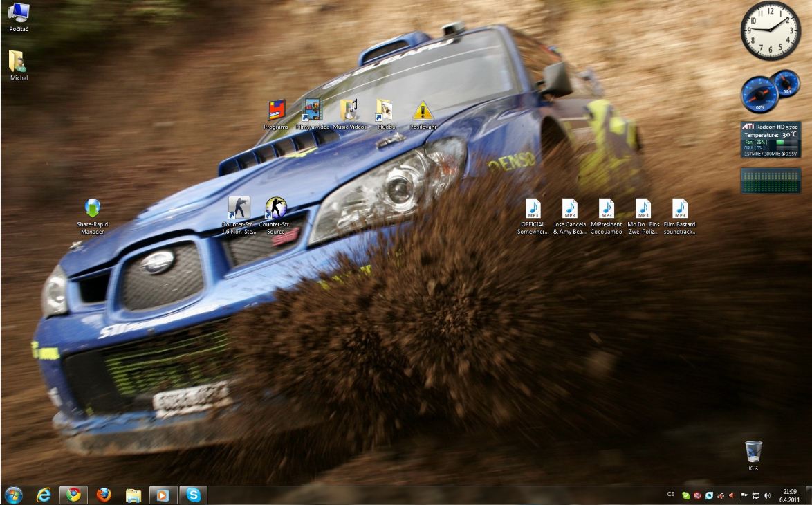Open Skype from the taskbar
This screenshot has width=812, height=505.
tap(193, 495)
